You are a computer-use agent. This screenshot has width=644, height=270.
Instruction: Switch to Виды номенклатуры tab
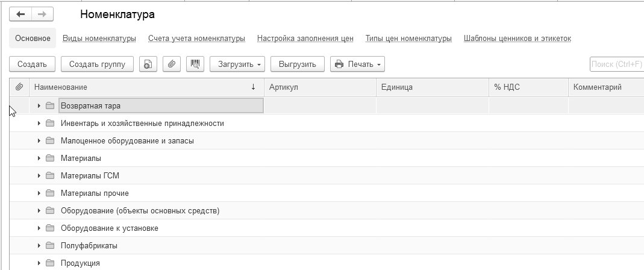[99, 39]
